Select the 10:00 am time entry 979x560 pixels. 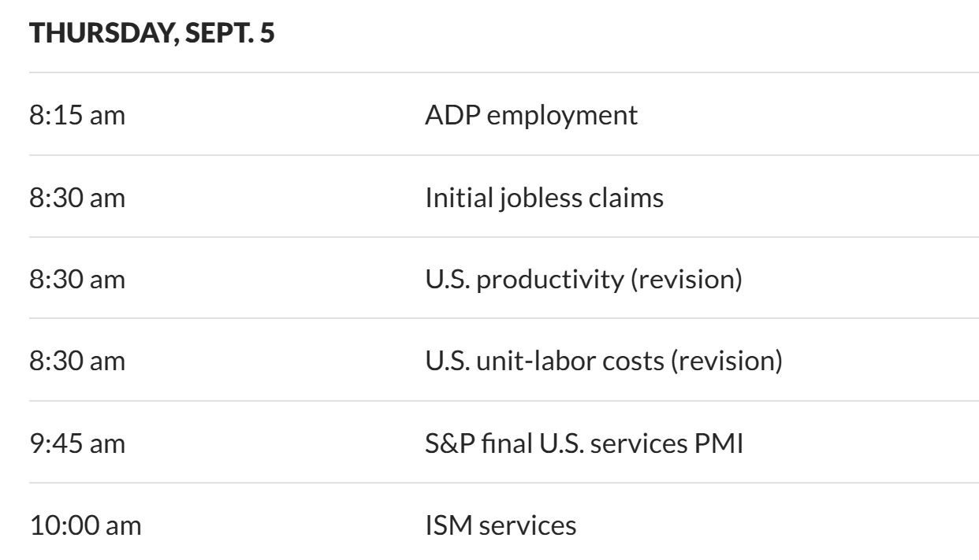85,525
